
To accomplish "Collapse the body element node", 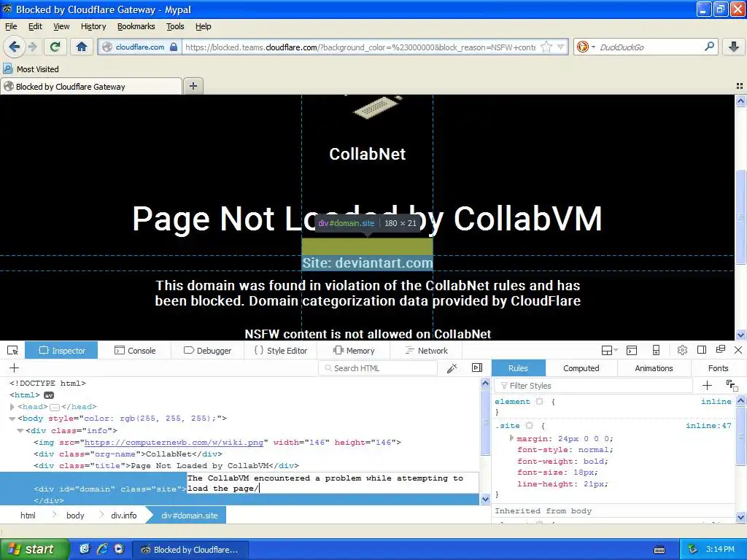I will click(12, 419).
